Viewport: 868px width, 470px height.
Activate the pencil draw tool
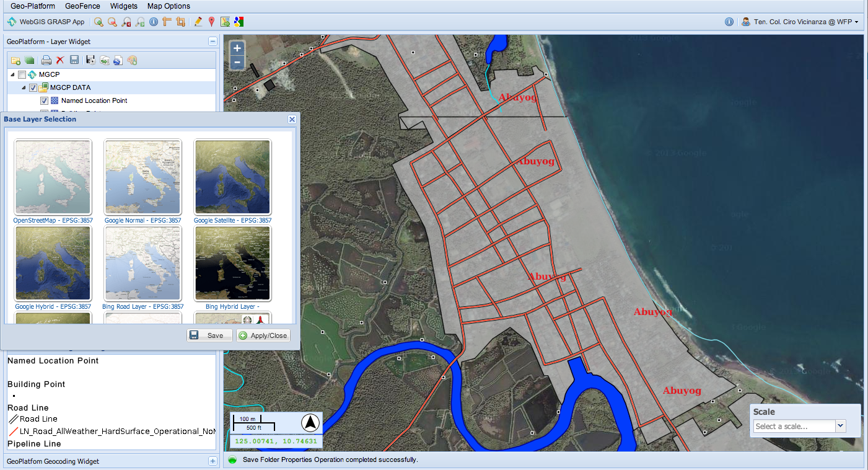198,22
